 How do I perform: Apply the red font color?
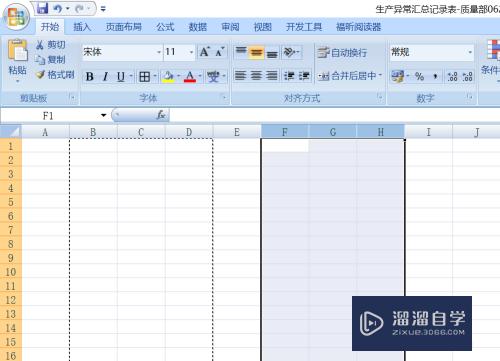[x=190, y=77]
